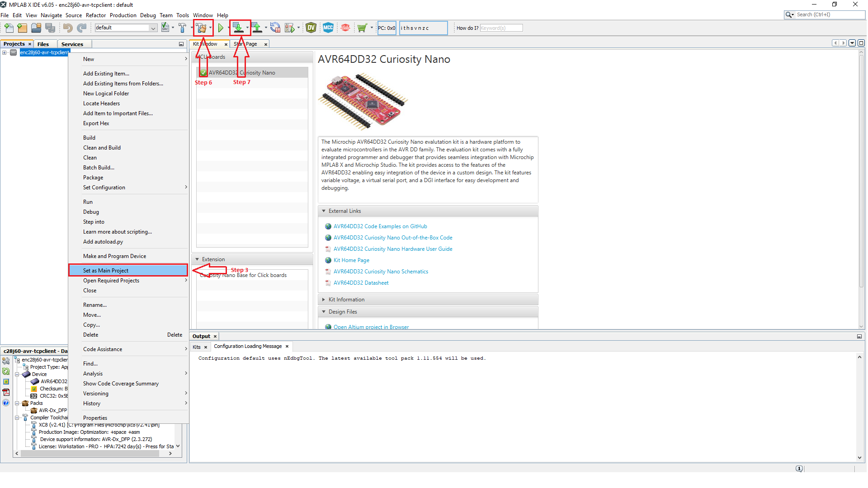Click the Build project toolbar icon
This screenshot has width=868, height=488.
[202, 28]
